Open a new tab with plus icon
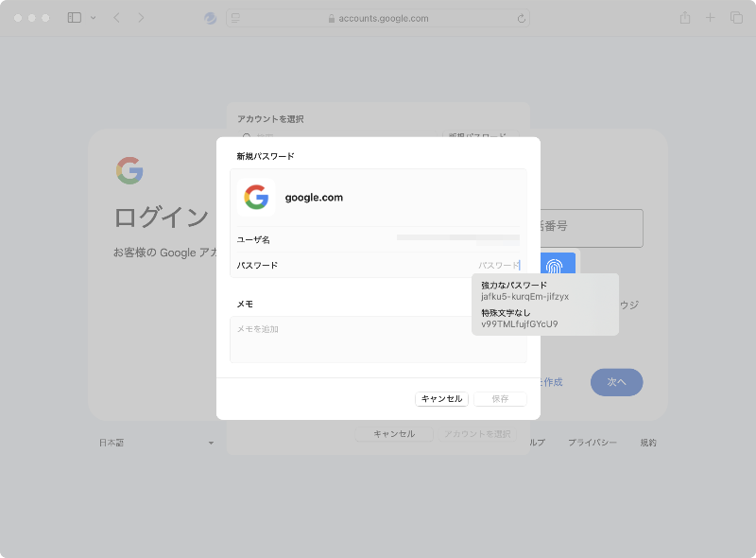This screenshot has width=756, height=558. click(711, 18)
